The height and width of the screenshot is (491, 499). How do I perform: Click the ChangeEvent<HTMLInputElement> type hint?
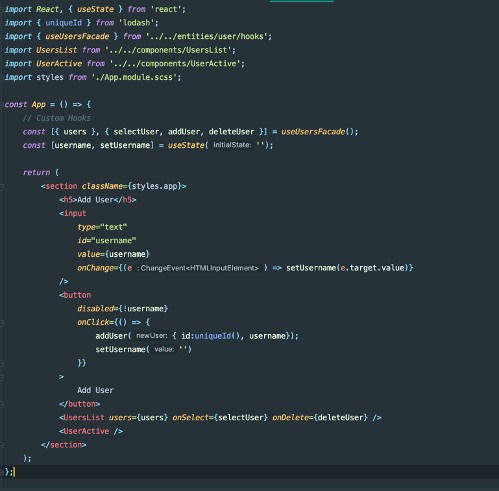click(x=198, y=268)
